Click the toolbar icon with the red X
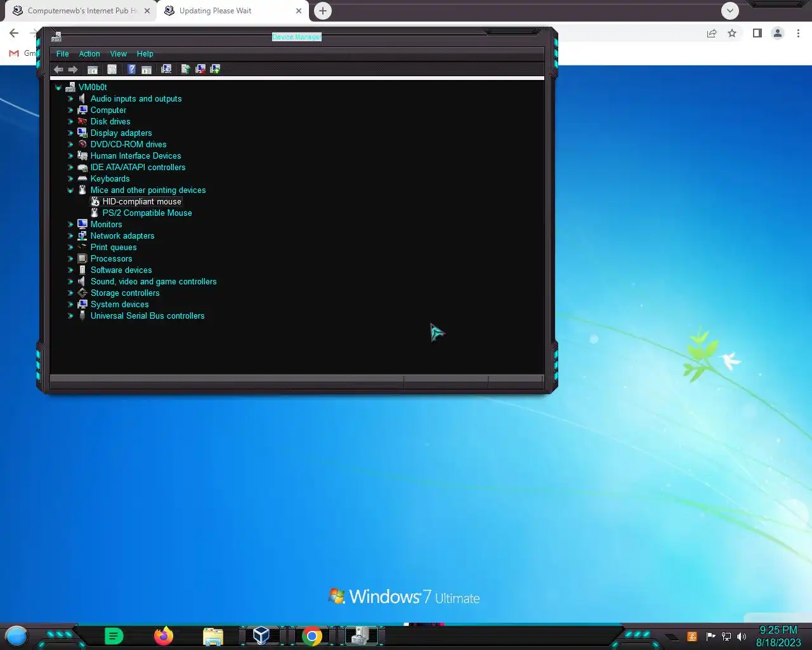 pyautogui.click(x=200, y=69)
